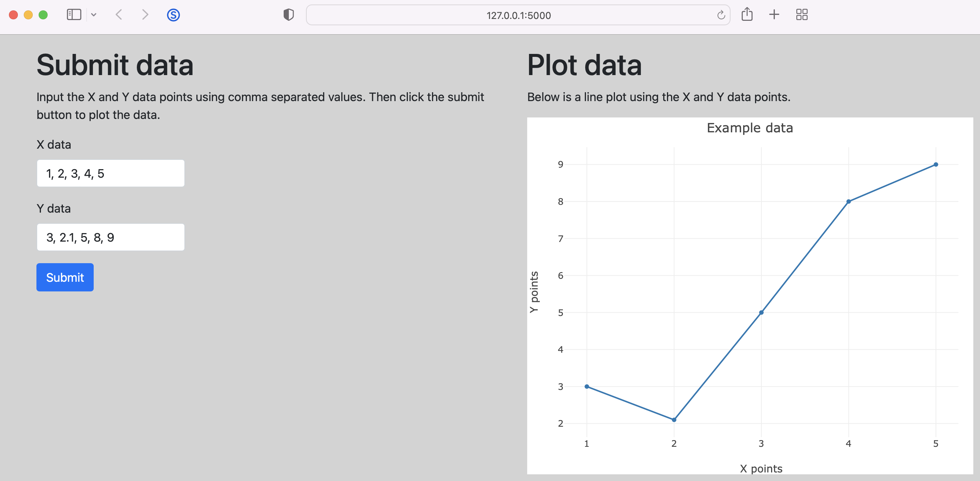Click the blue Submit button
The image size is (980, 481).
[x=65, y=277]
